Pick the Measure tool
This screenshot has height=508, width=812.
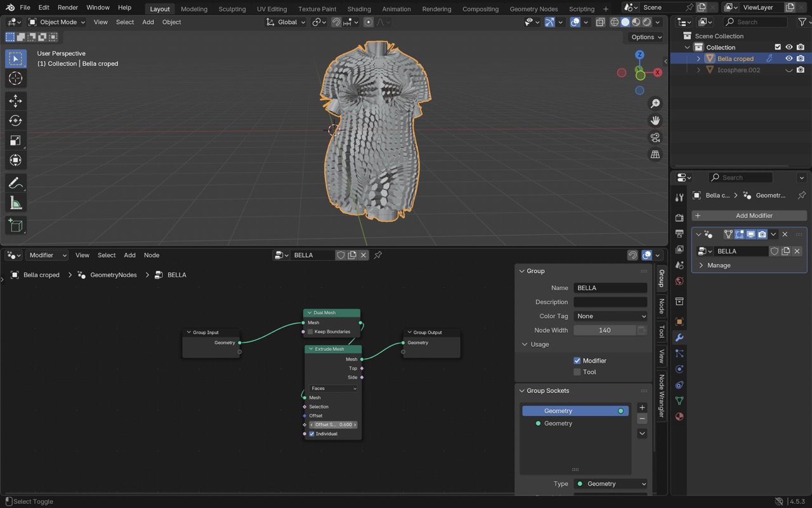point(16,203)
